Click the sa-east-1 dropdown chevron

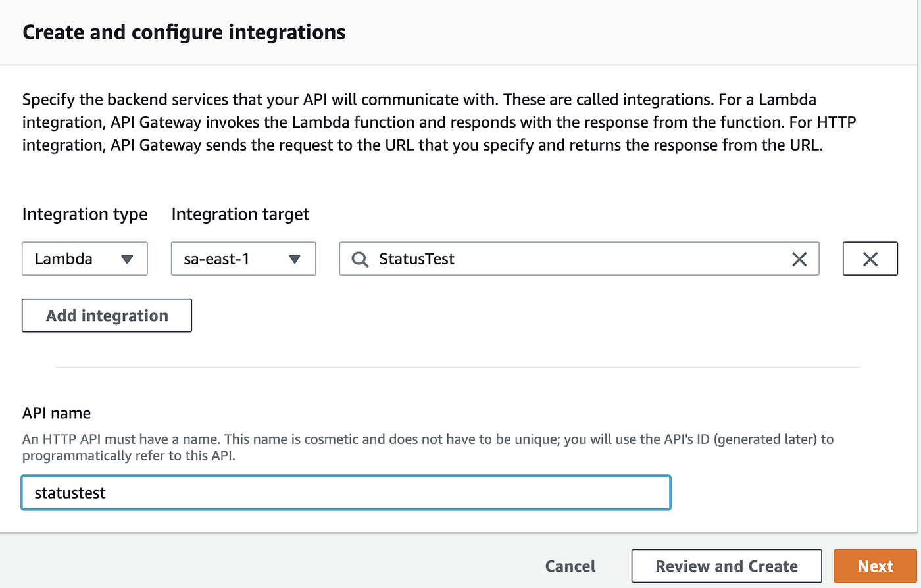tap(295, 258)
